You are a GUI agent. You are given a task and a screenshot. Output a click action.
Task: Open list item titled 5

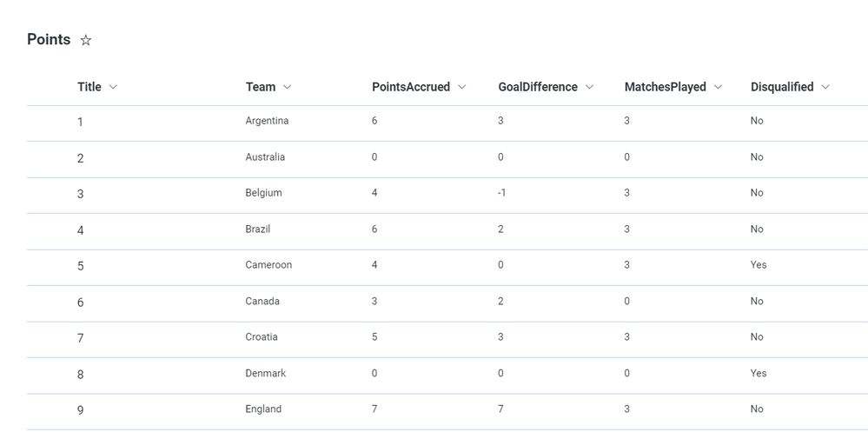coord(81,266)
